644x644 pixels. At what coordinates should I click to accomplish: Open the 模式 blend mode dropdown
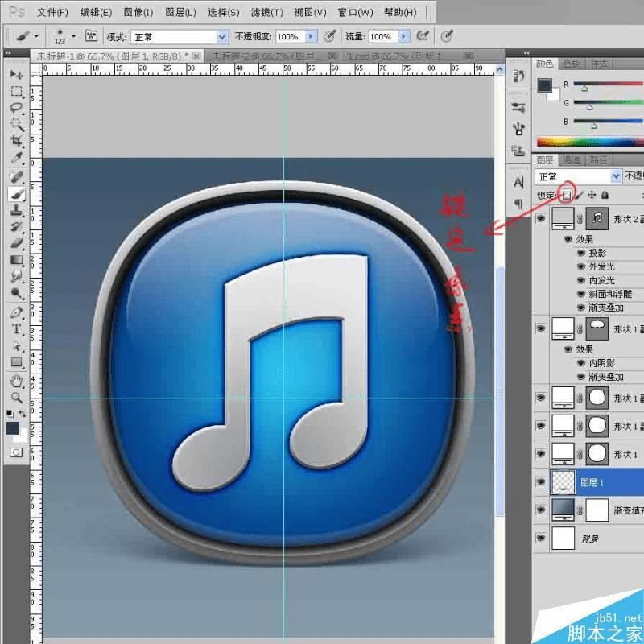tap(222, 36)
